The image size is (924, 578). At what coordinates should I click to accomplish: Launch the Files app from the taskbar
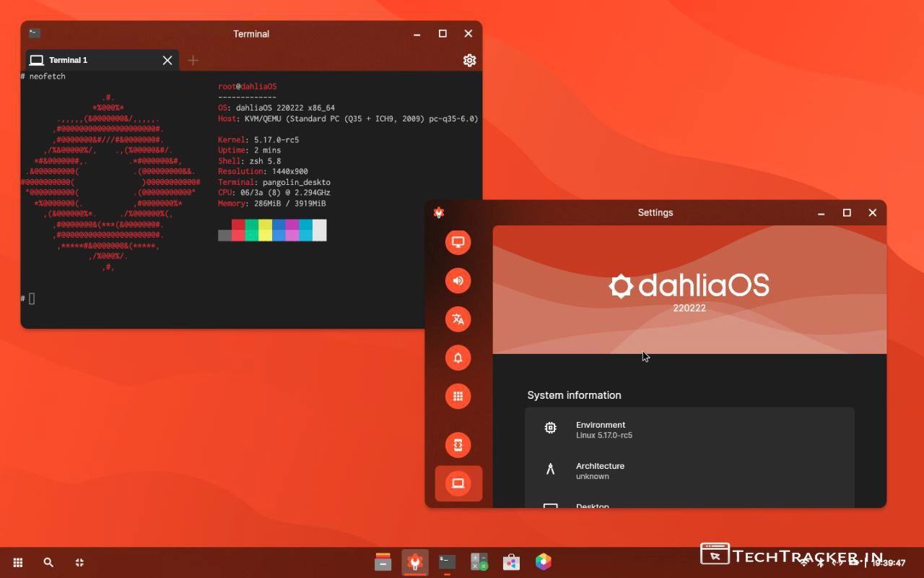[383, 561]
